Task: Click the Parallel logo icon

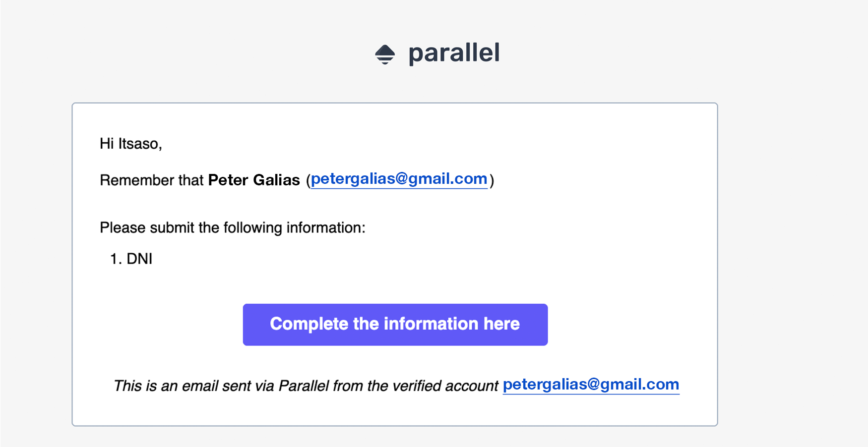Action: (385, 55)
